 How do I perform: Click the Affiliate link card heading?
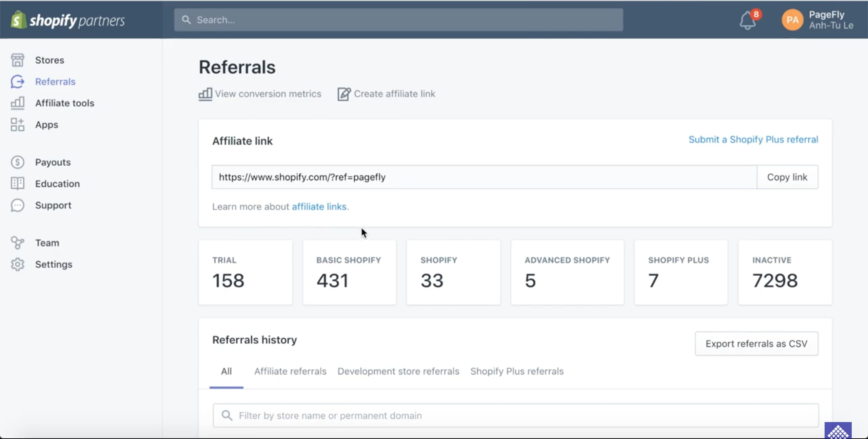point(242,141)
